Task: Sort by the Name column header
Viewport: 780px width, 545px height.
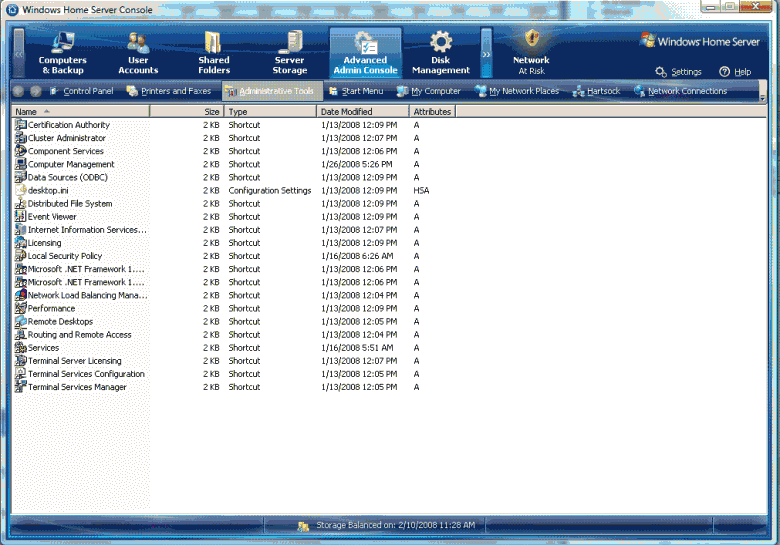Action: pyautogui.click(x=80, y=111)
